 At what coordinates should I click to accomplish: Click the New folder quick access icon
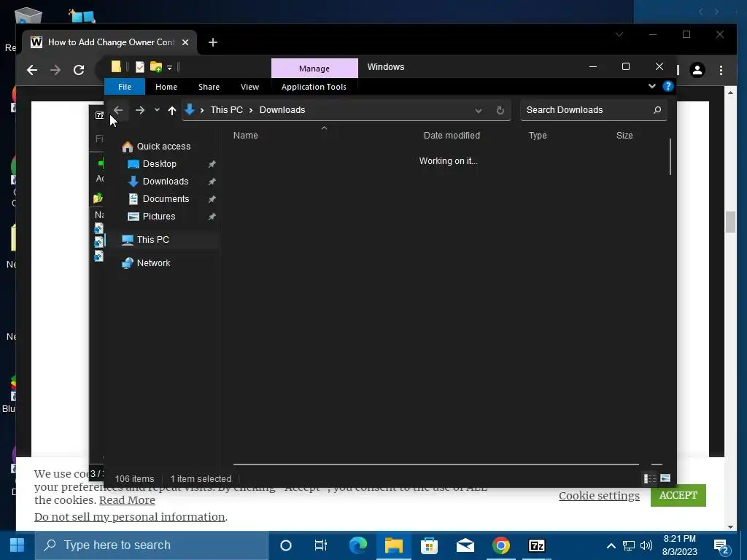click(156, 67)
